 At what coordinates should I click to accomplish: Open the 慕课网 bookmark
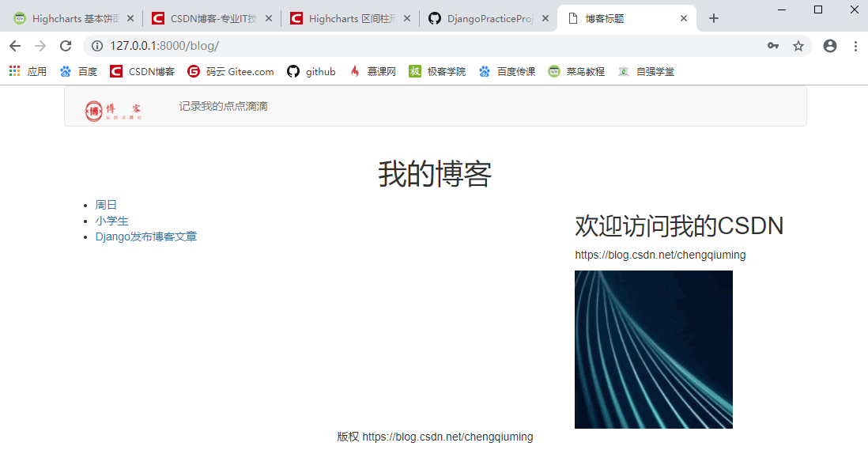point(372,71)
